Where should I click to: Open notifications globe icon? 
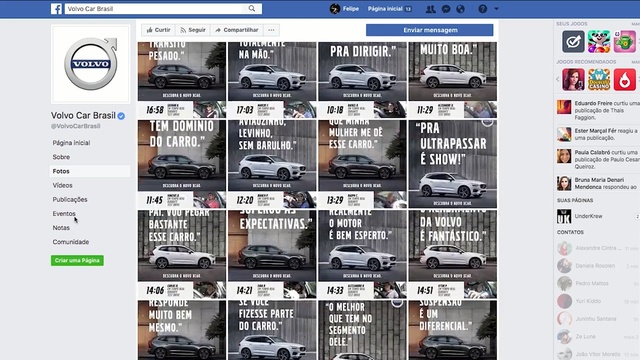tap(460, 9)
